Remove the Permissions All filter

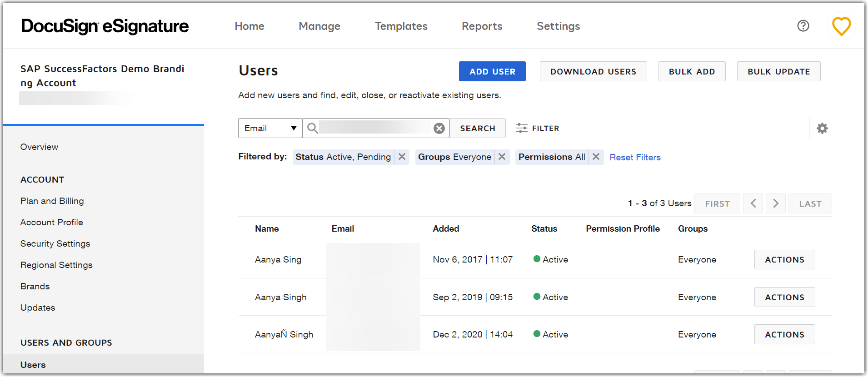point(596,157)
